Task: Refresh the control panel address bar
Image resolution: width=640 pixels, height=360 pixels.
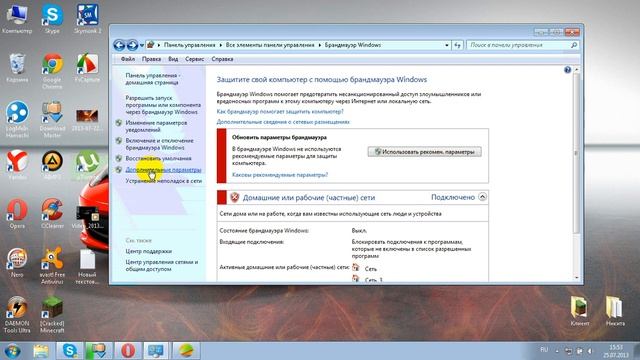Action: [x=457, y=45]
